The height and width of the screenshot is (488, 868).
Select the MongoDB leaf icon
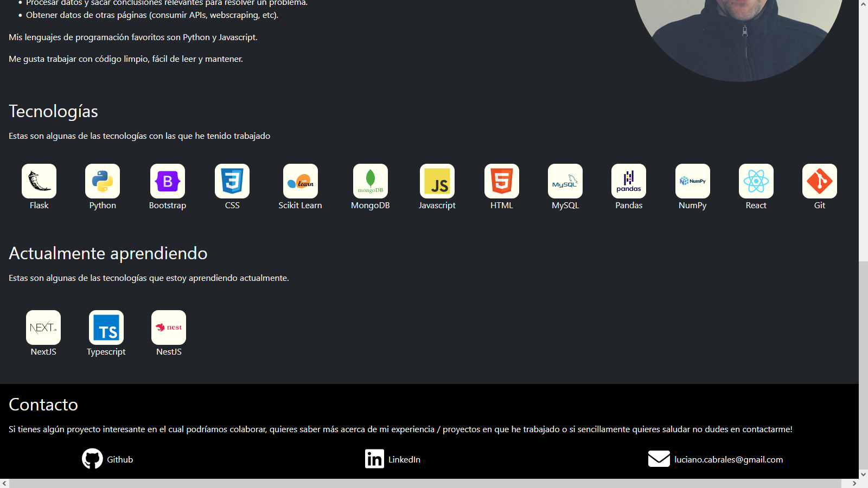pos(371,181)
